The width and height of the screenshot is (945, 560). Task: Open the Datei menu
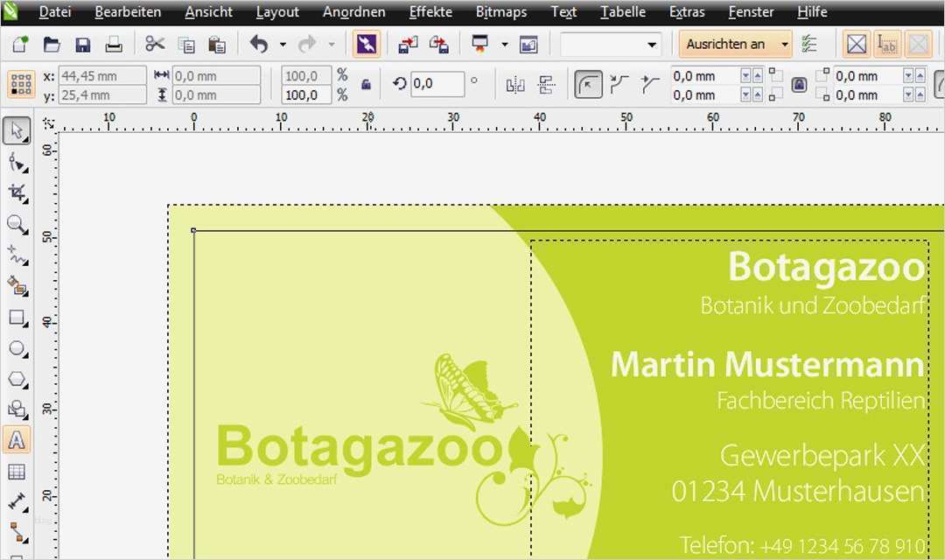[54, 11]
